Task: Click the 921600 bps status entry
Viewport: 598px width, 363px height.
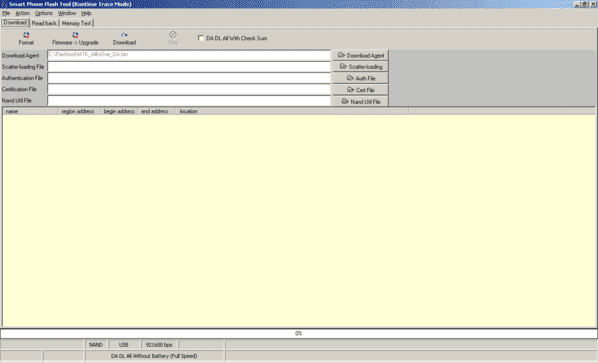Action: coord(159,345)
